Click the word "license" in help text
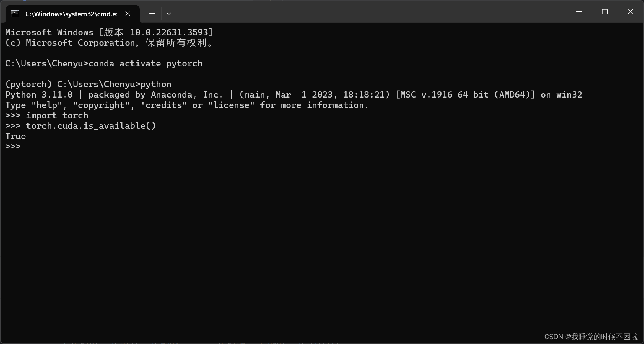This screenshot has width=644, height=344. click(231, 105)
